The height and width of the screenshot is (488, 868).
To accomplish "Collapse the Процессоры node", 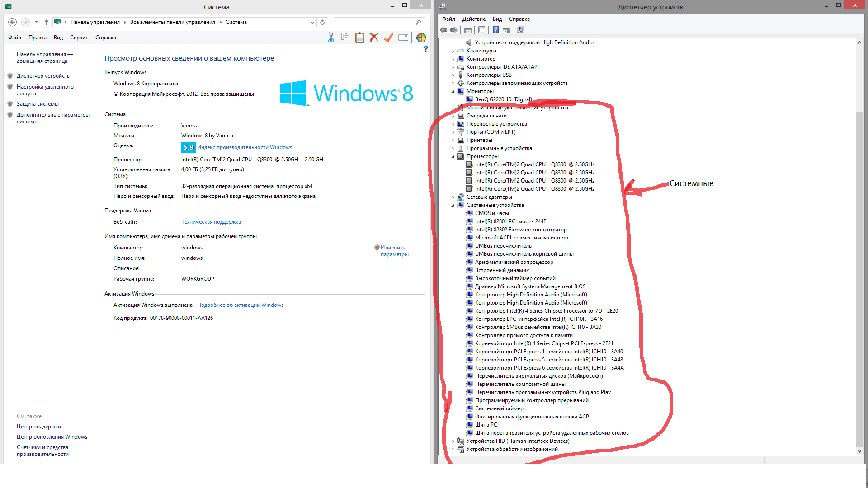I will [x=453, y=157].
